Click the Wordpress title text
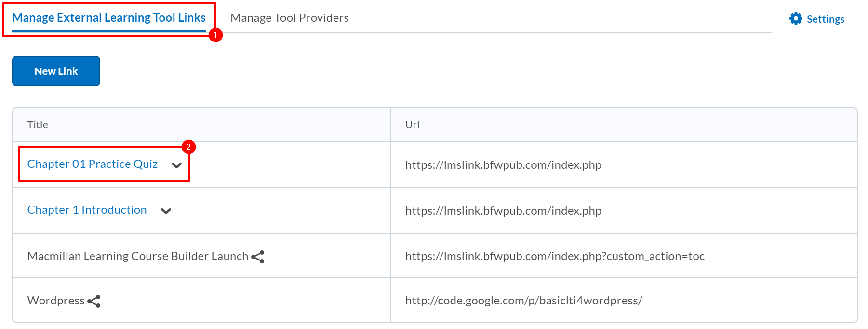 (x=56, y=301)
